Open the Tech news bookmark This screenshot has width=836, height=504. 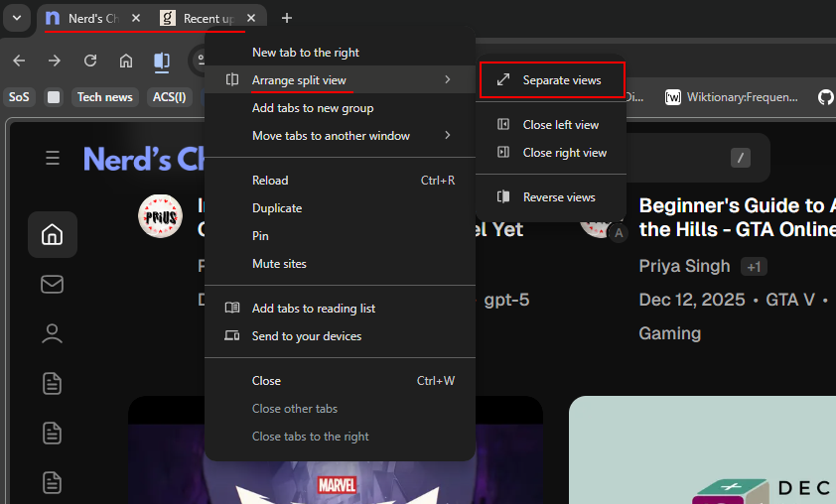click(104, 97)
